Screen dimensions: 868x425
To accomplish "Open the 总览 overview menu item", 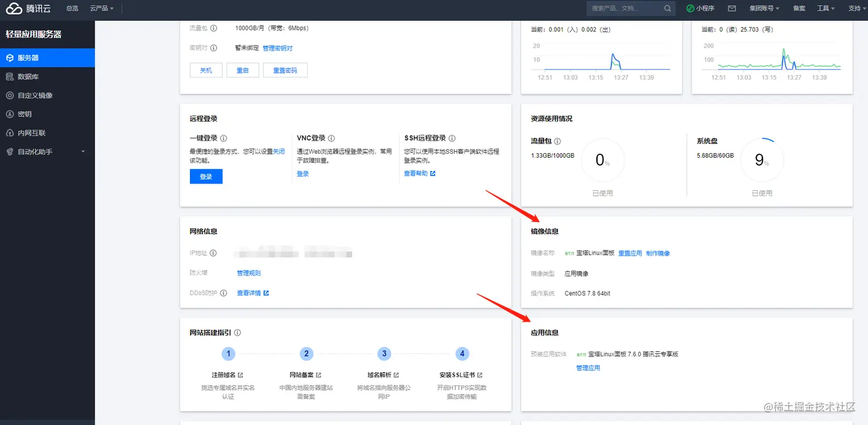I will point(72,8).
